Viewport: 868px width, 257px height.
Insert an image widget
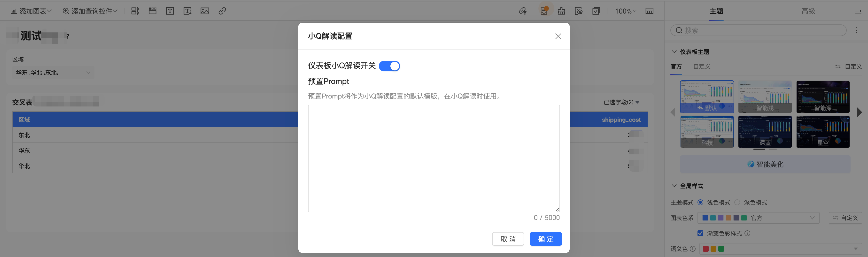(x=205, y=11)
